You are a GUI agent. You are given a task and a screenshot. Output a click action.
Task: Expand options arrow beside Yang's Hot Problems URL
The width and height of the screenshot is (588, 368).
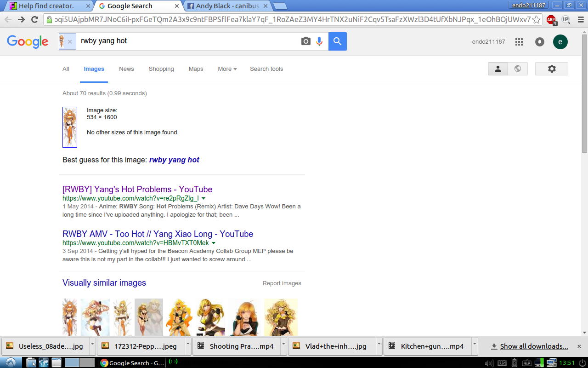204,198
